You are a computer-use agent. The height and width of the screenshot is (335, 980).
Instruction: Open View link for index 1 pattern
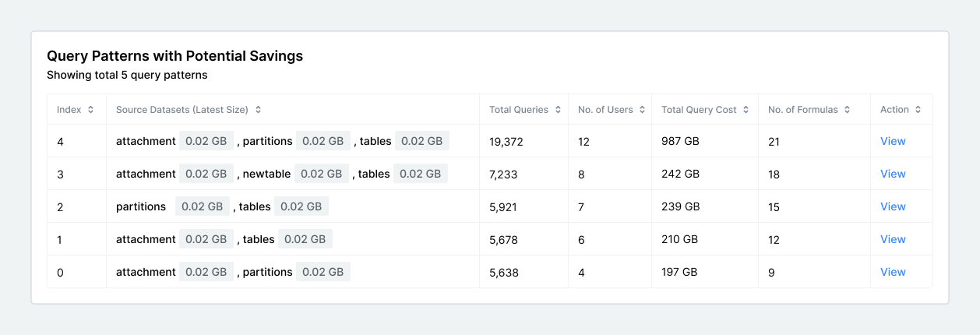coord(893,239)
